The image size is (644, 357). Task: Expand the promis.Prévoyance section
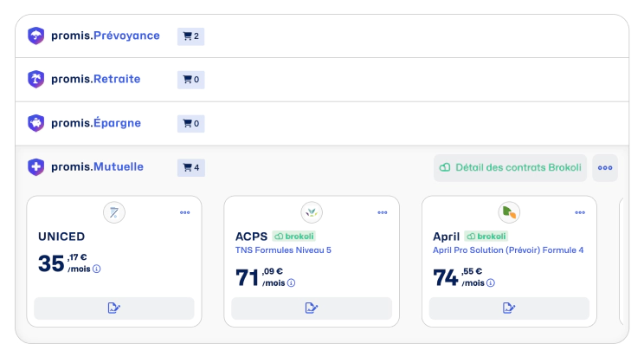coord(322,36)
